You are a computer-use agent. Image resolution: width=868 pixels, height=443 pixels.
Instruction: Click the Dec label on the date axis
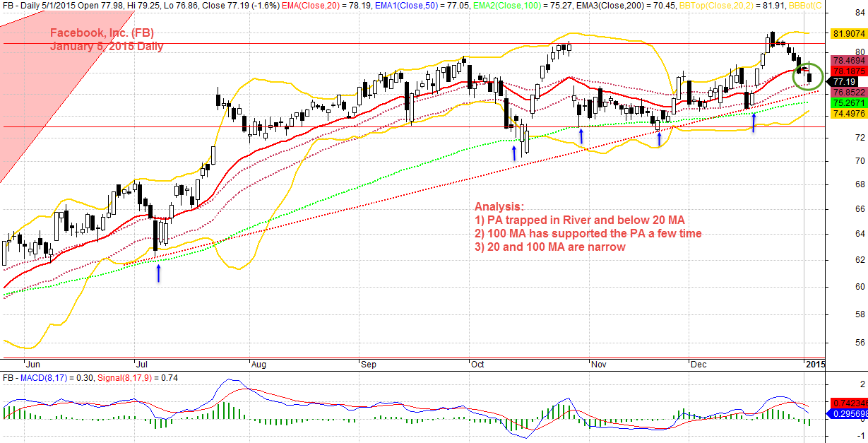click(x=698, y=365)
